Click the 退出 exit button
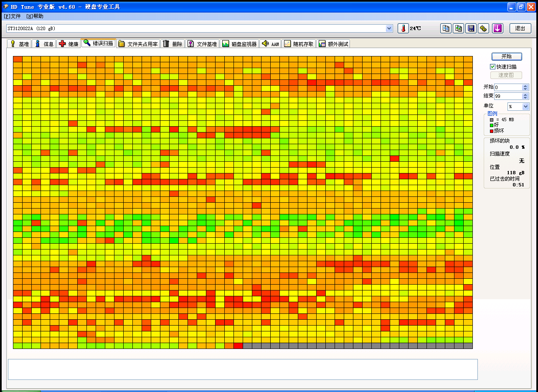Image resolution: width=538 pixels, height=392 pixels. 520,28
